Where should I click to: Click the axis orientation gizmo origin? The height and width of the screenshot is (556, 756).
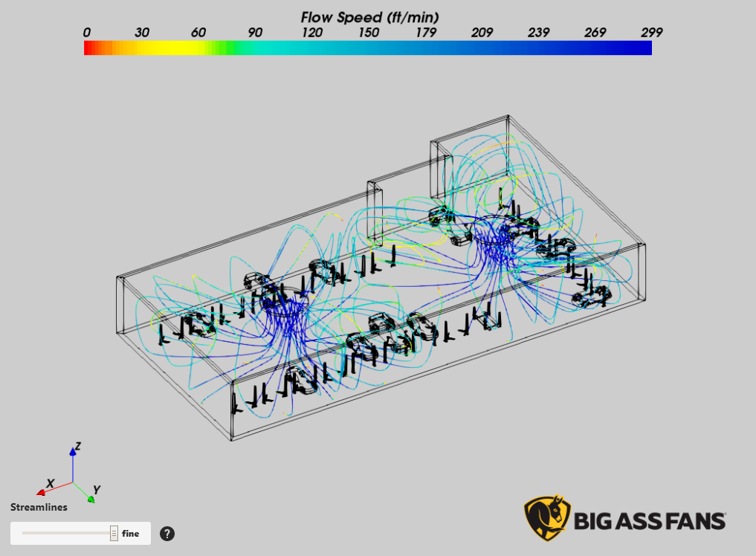pyautogui.click(x=73, y=484)
